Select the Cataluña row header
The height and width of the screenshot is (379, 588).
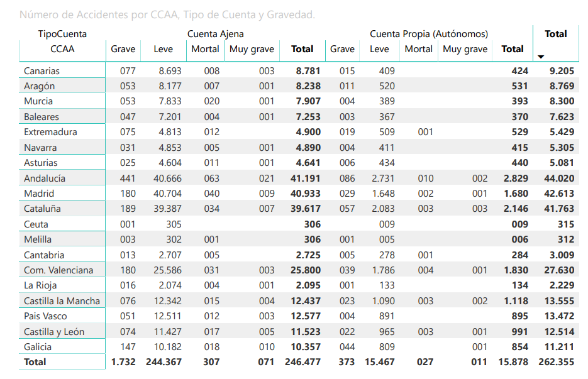42,209
